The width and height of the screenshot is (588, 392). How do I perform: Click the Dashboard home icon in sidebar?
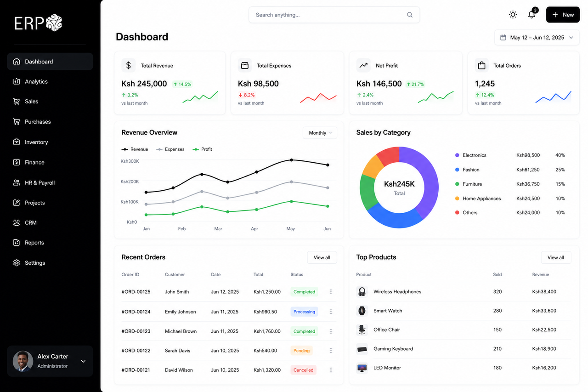17,62
